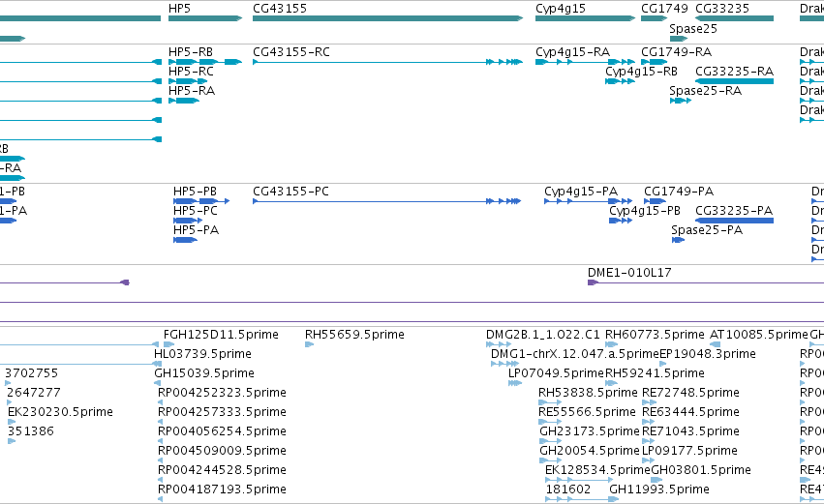This screenshot has width=824, height=504.
Task: Select transcript HP5-RA
Action: click(x=192, y=90)
